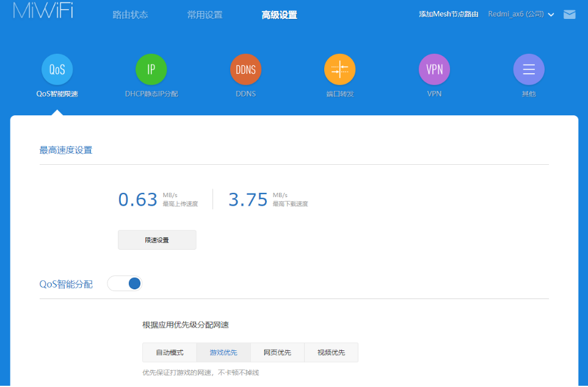This screenshot has width=588, height=387.
Task: Select 视频优先 video priority mode
Action: pos(331,352)
